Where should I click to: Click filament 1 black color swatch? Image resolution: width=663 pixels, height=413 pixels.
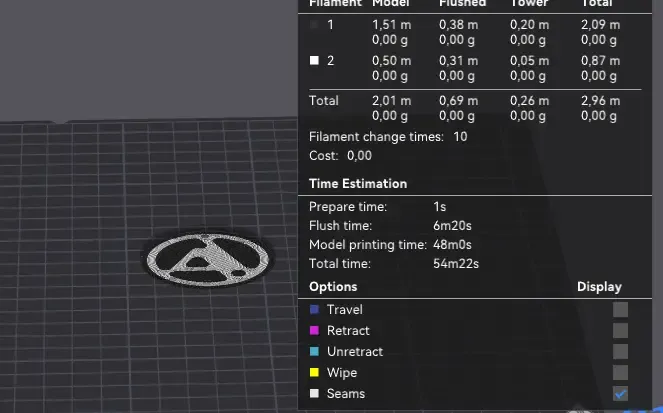point(314,25)
